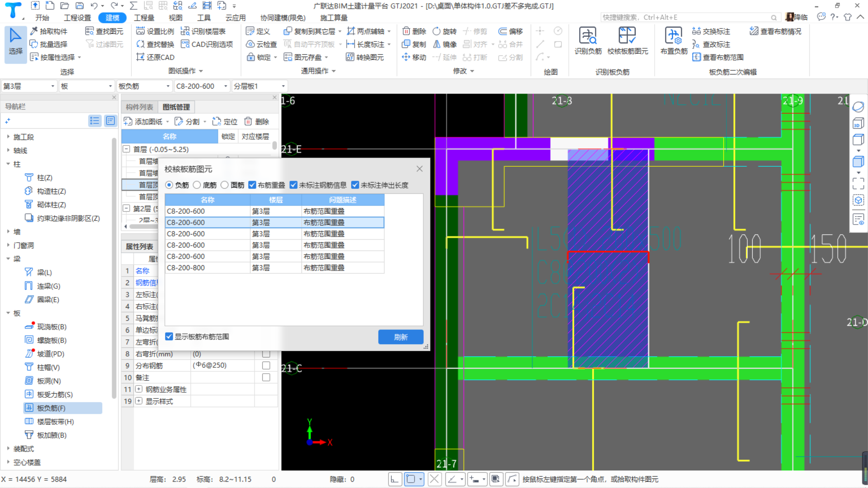The image size is (868, 488).
Task: Collapse the 柱 tree node
Action: click(x=8, y=164)
